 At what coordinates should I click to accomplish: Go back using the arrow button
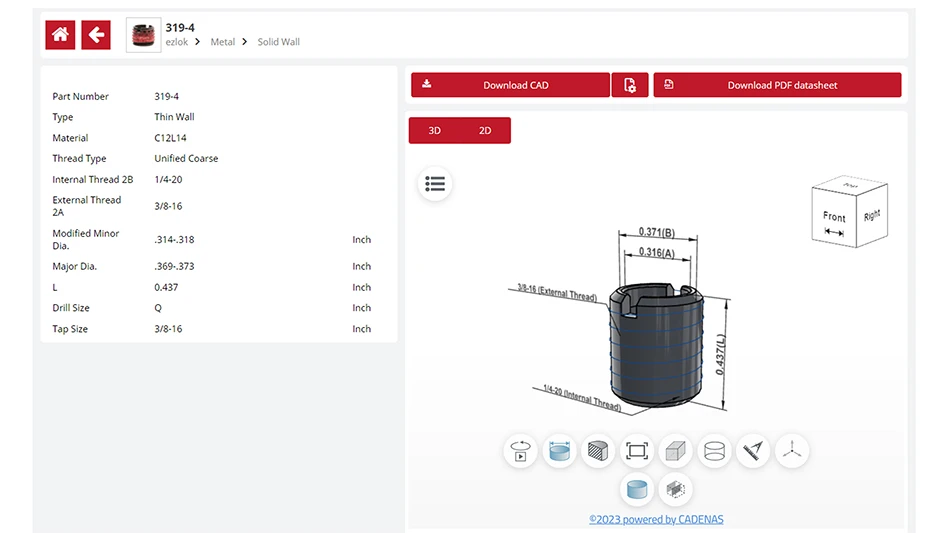click(x=96, y=35)
